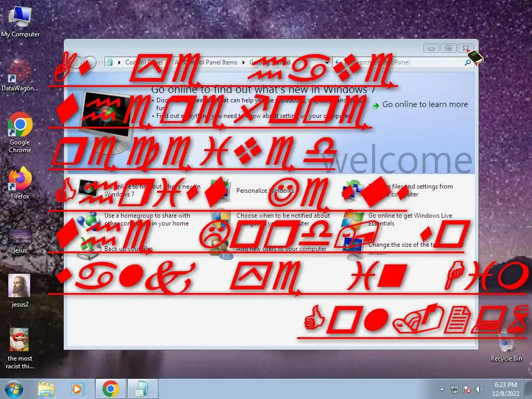Image resolution: width=532 pixels, height=399 pixels.
Task: Open Windows Explorer from the taskbar
Action: [x=46, y=389]
